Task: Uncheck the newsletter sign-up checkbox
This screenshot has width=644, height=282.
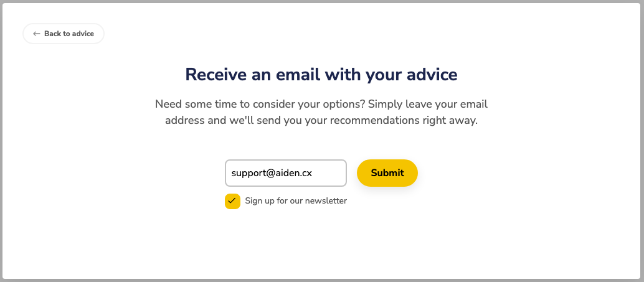Action: pyautogui.click(x=232, y=201)
